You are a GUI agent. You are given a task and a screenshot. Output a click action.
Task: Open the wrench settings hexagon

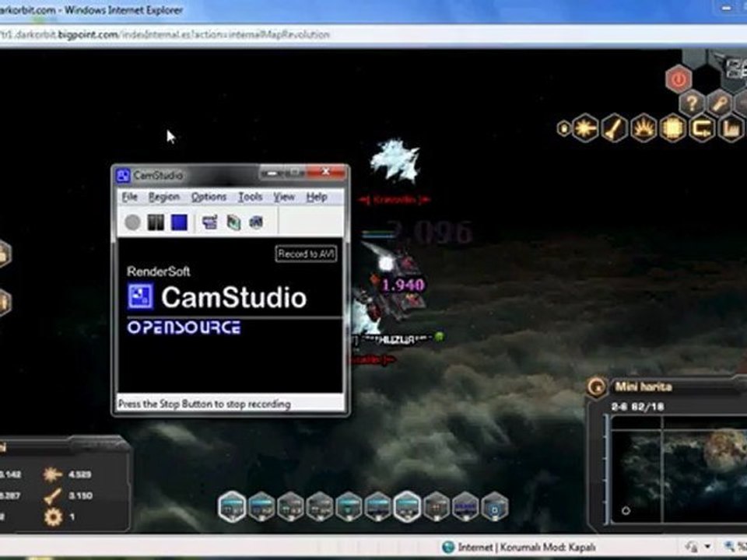[x=719, y=103]
